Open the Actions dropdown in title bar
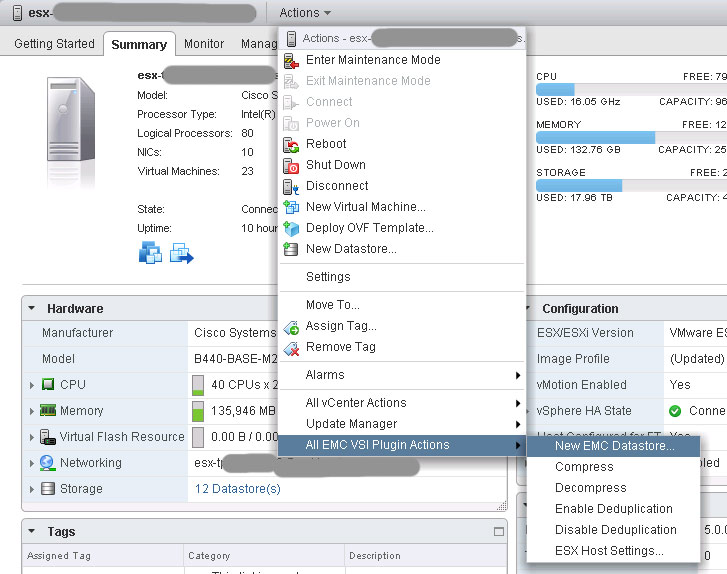Screen dimensions: 727x574 coord(305,13)
